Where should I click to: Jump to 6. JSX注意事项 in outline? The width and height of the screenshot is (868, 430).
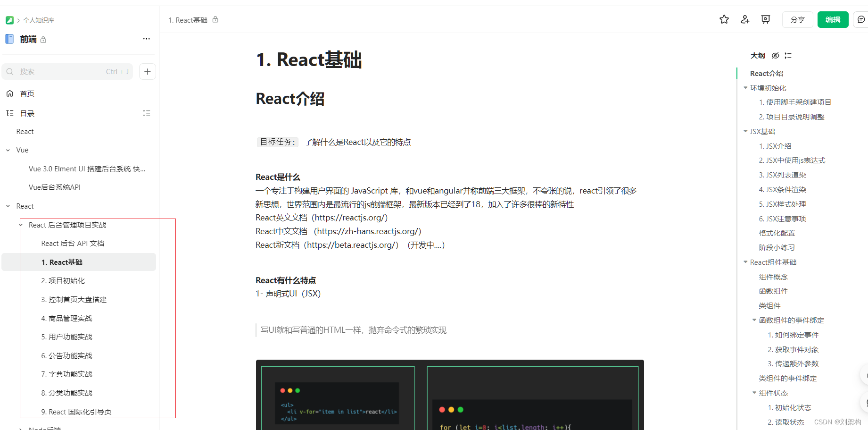(x=782, y=219)
